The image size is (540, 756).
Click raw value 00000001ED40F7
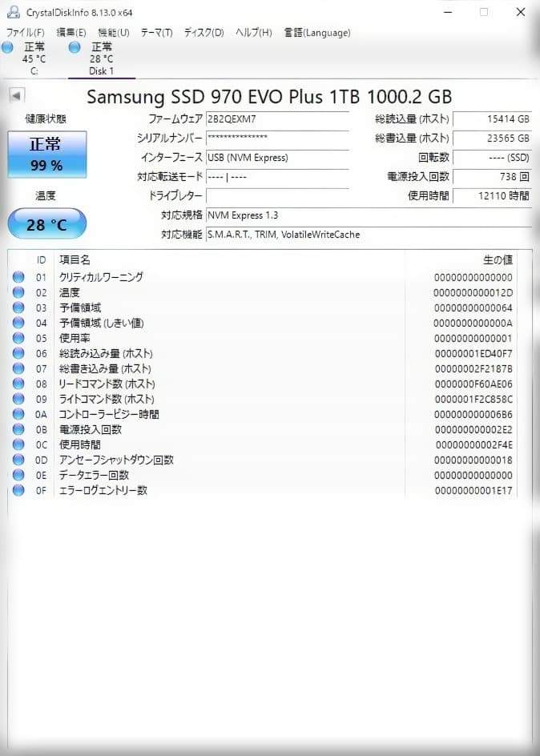point(474,354)
